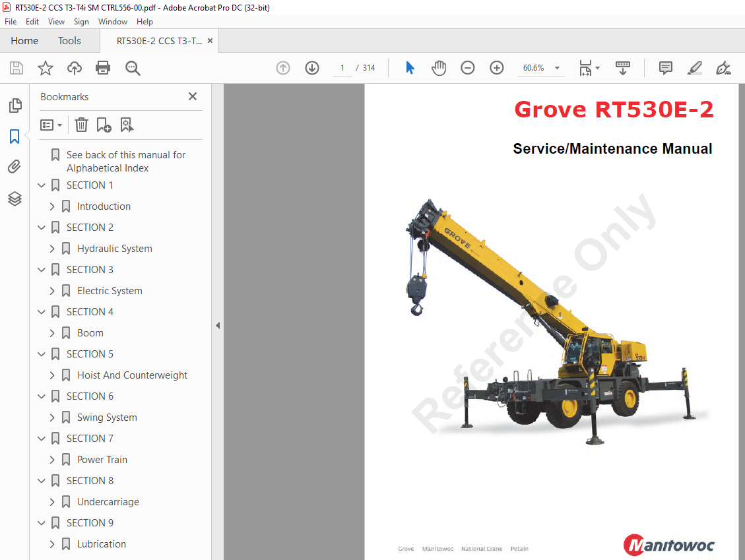Expand the Boom bookmark
The height and width of the screenshot is (560, 745).
[52, 333]
